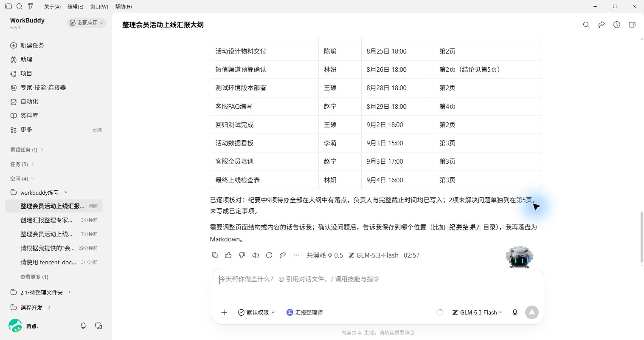Viewport: 644px width, 340px height.
Task: Click the screen icon beside the bell
Action: [x=98, y=326]
